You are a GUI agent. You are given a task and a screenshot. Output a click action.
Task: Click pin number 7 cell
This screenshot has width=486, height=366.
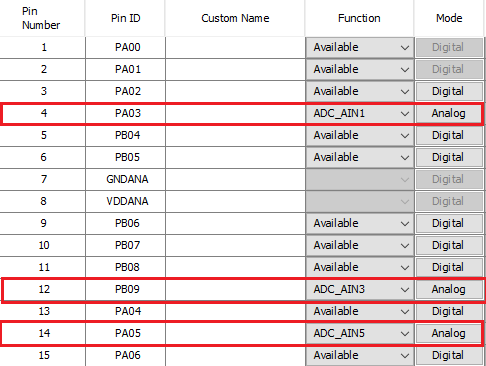click(x=43, y=179)
